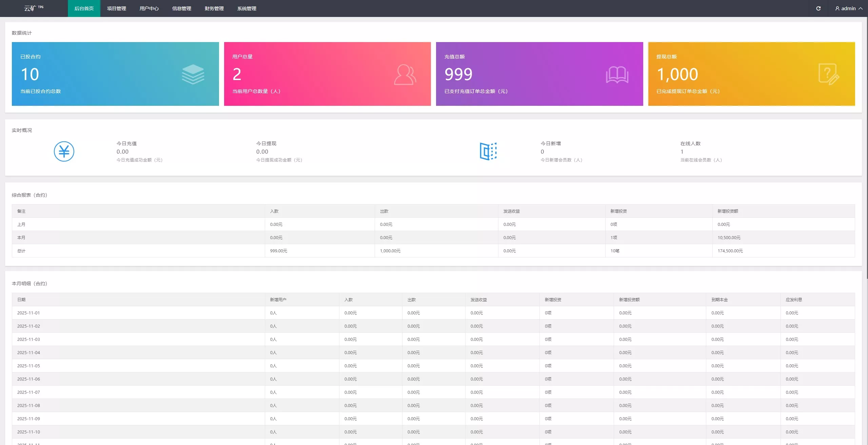
Task: Expand the admin account dropdown arrow
Action: 861,8
